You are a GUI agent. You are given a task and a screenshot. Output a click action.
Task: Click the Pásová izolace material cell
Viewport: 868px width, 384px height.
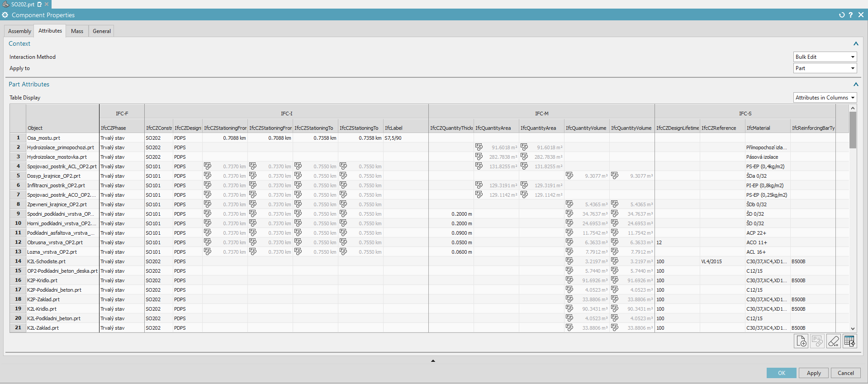pos(768,157)
